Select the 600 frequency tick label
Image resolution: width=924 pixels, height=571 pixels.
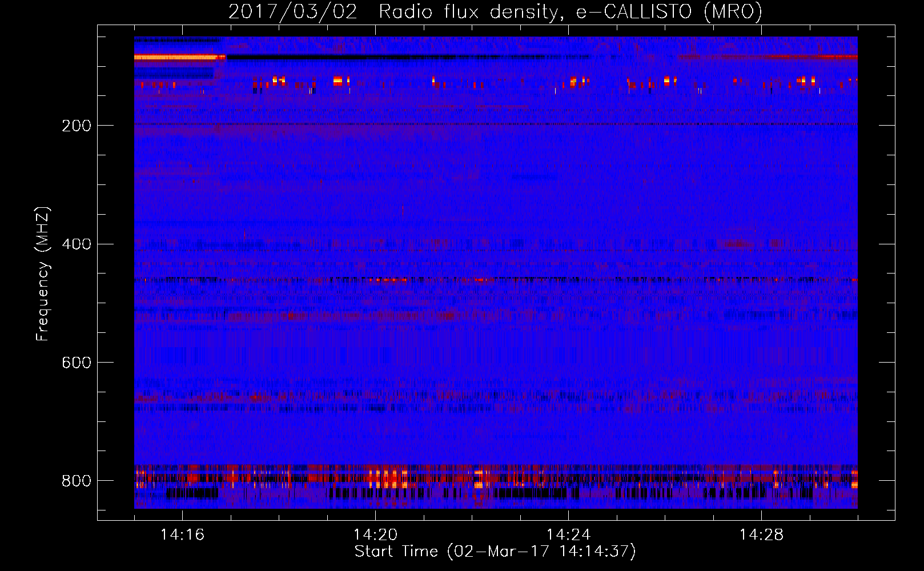[x=77, y=363]
